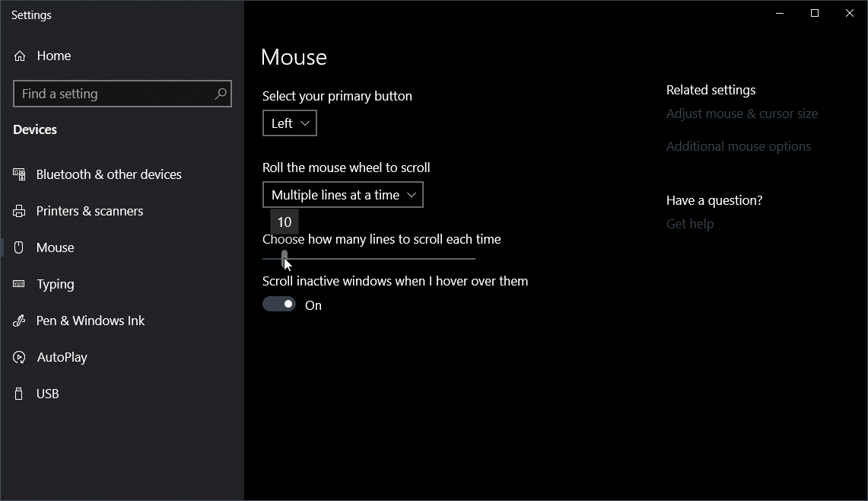The width and height of the screenshot is (868, 501).
Task: Click the Pen & Windows Ink icon
Action: (19, 321)
